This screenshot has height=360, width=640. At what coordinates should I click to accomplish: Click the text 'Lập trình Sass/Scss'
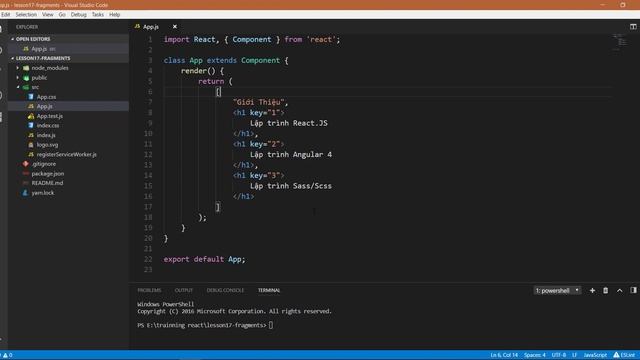[x=291, y=186]
